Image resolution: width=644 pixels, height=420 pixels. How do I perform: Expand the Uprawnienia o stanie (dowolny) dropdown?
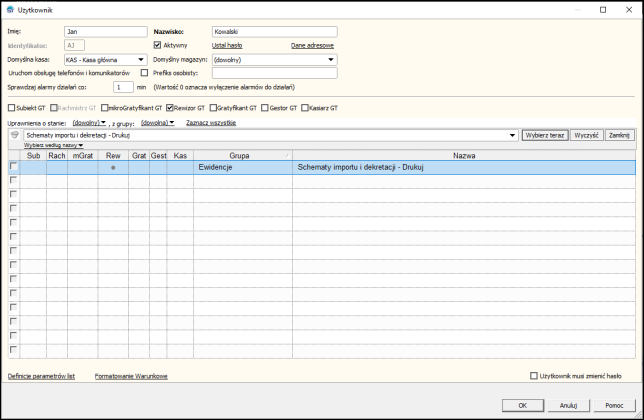[x=89, y=123]
